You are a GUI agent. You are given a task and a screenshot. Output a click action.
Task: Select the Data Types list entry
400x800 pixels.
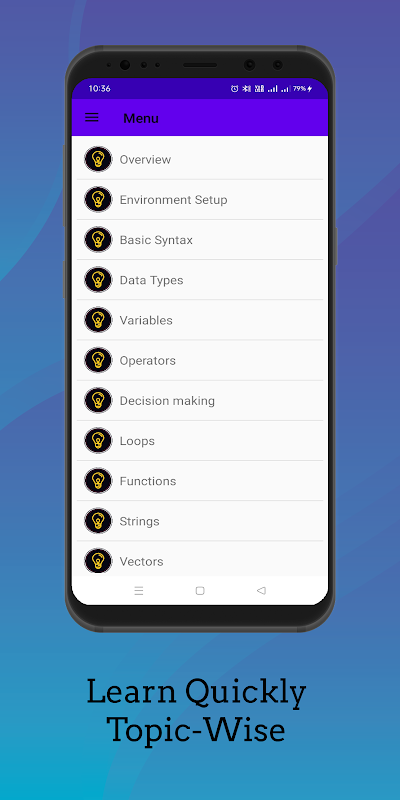[200, 280]
